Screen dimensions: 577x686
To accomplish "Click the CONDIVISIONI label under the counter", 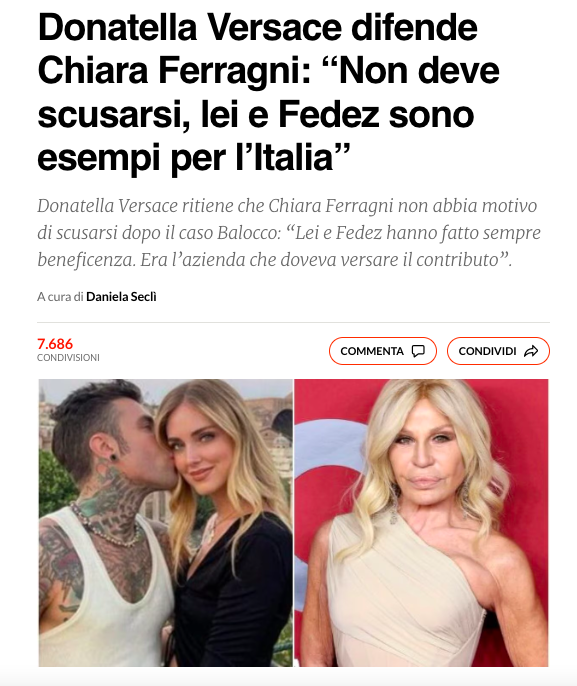I will coord(68,358).
